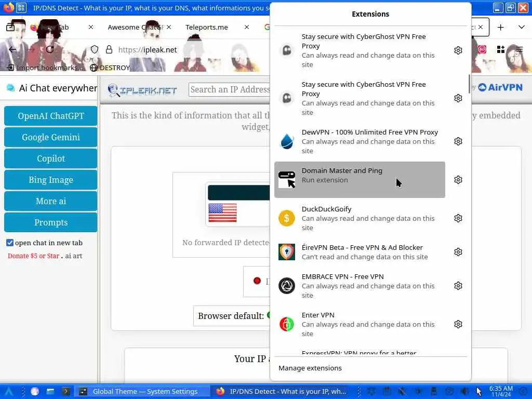Viewport: 532px width, 399px height.
Task: Click the DewVPN water drop icon
Action: coord(287,141)
